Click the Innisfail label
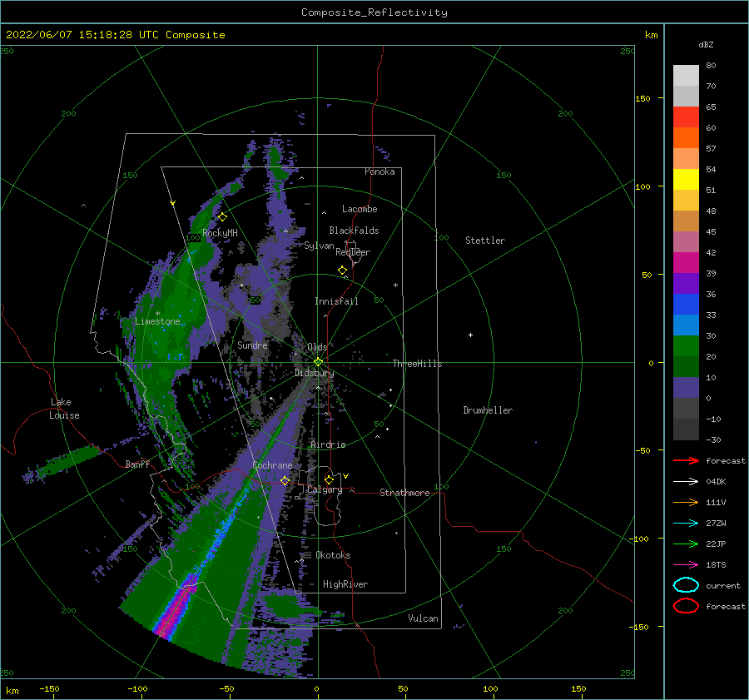 click(336, 301)
